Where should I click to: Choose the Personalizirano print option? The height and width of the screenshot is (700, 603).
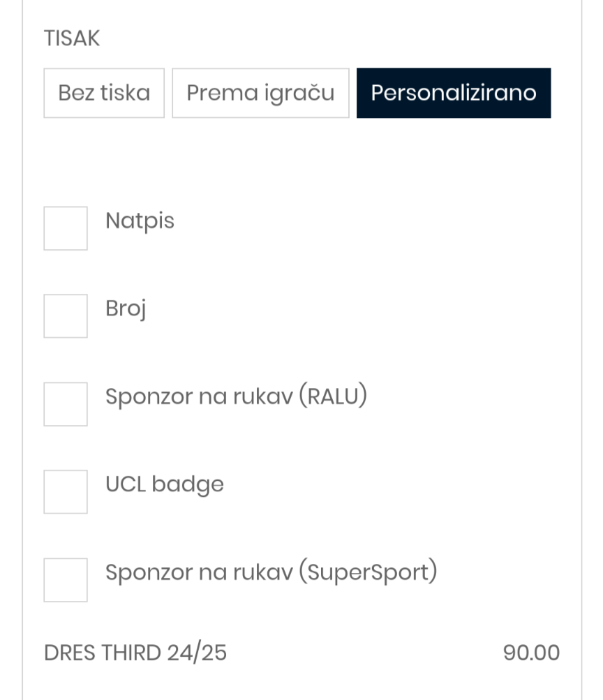coord(454,93)
